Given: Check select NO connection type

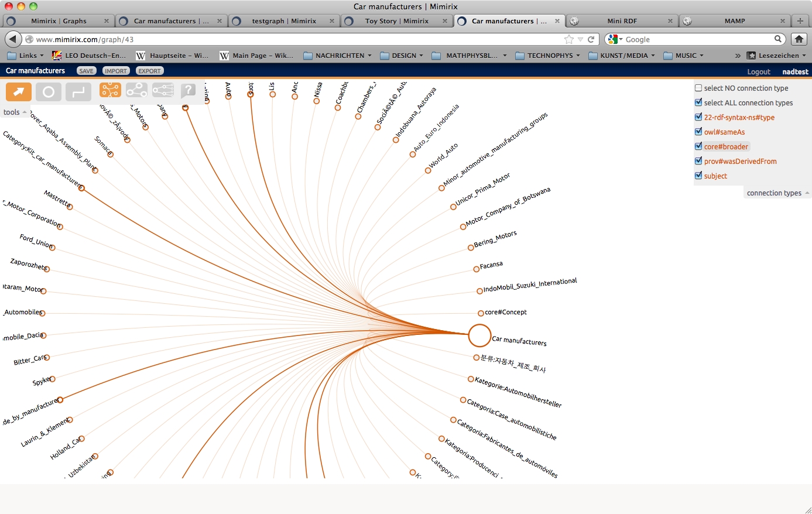Looking at the screenshot, I should point(698,88).
